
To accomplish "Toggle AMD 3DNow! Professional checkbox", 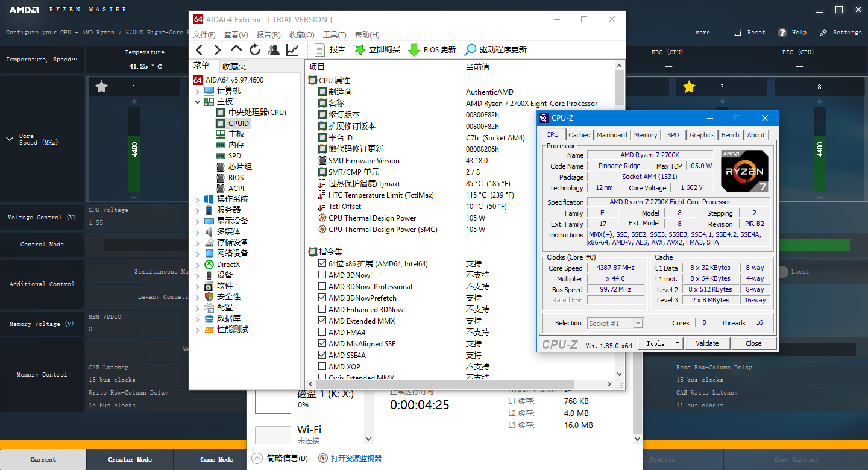I will pos(322,286).
